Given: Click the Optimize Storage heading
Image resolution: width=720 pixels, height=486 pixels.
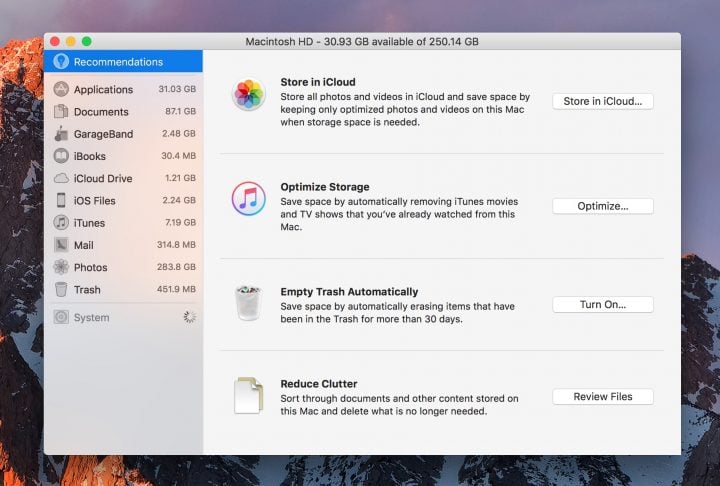Looking at the screenshot, I should click(325, 186).
